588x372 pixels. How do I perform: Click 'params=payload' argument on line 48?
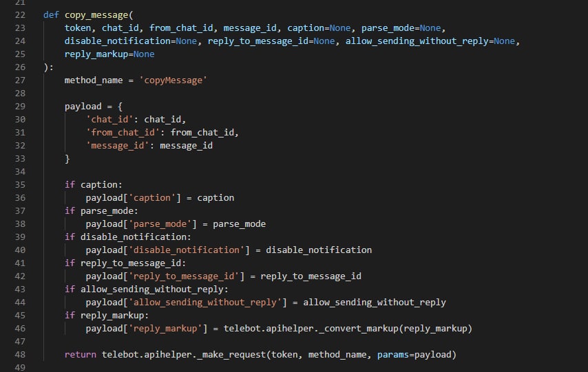click(414, 355)
